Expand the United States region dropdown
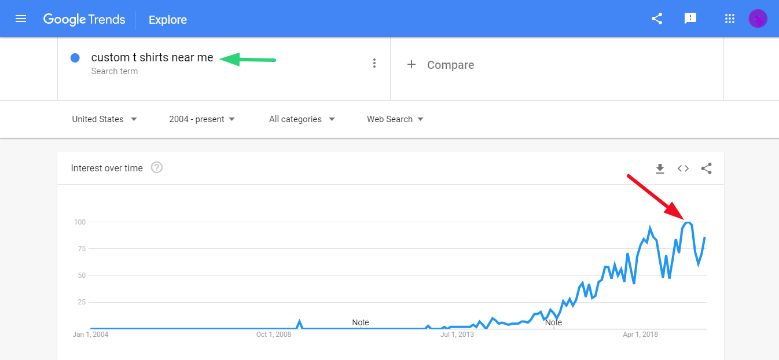Viewport: 779px width, 360px height. [x=104, y=119]
